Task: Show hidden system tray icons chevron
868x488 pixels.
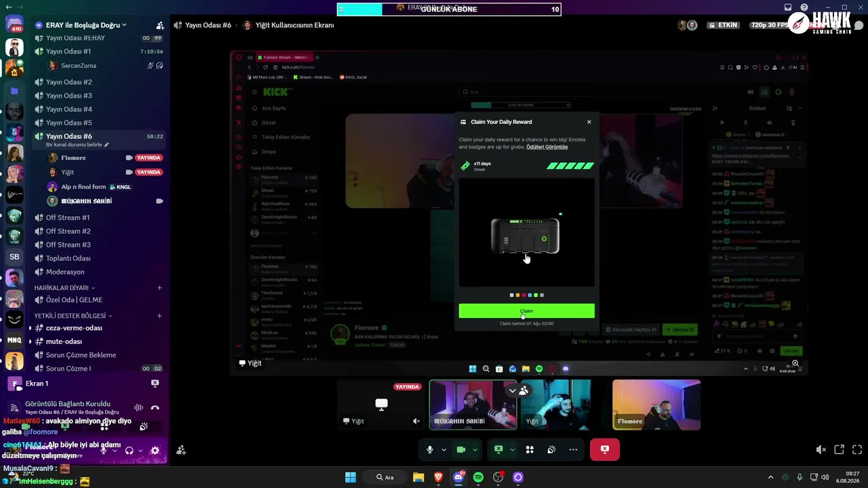Action: (770, 477)
